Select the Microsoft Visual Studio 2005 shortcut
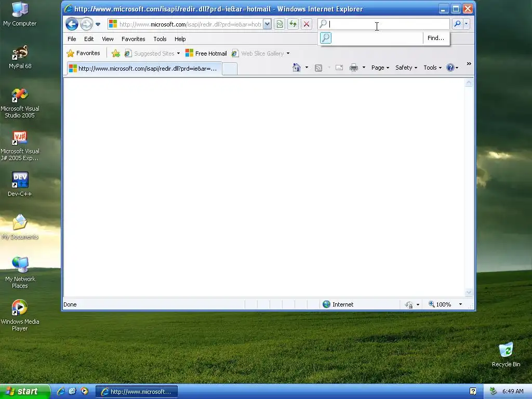 point(20,103)
